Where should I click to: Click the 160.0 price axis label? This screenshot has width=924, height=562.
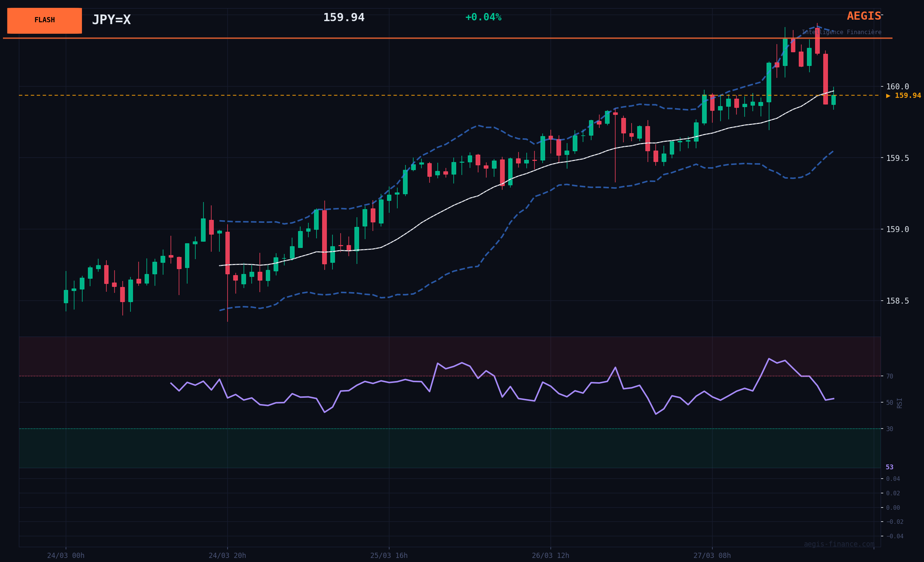897,87
